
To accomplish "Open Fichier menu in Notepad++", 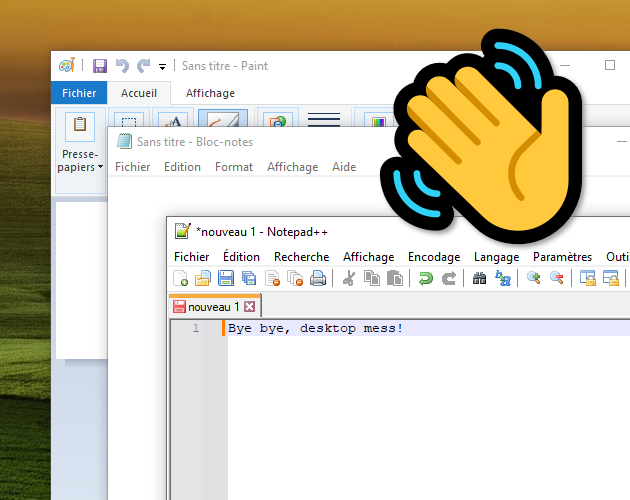I will (191, 257).
